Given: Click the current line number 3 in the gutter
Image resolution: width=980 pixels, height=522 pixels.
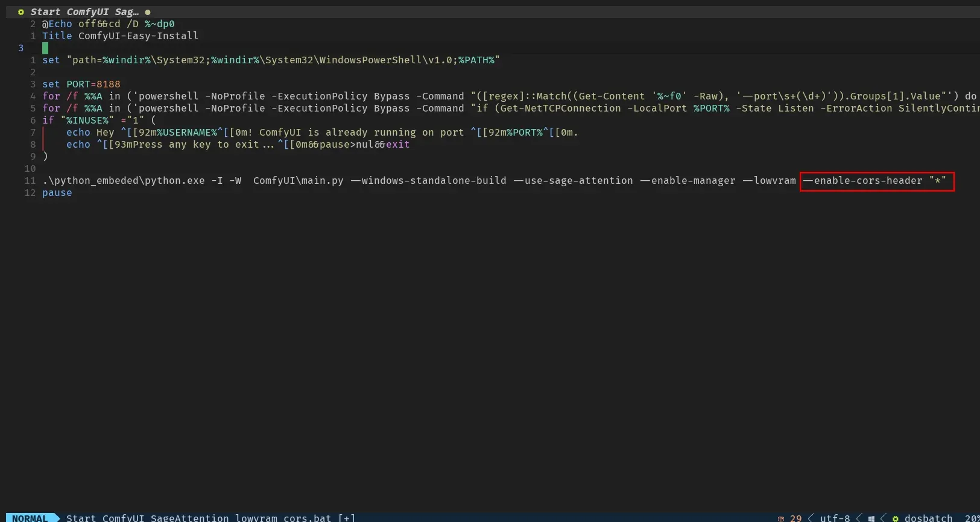Looking at the screenshot, I should [x=21, y=48].
